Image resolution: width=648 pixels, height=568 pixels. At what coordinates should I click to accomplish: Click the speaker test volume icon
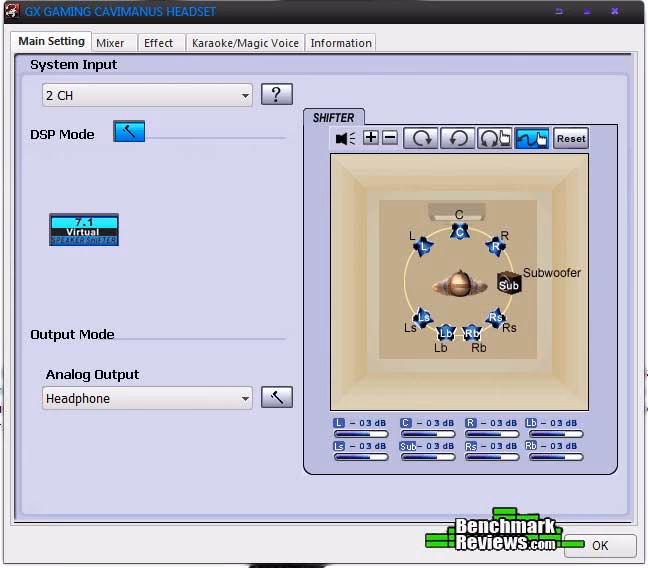pyautogui.click(x=345, y=138)
